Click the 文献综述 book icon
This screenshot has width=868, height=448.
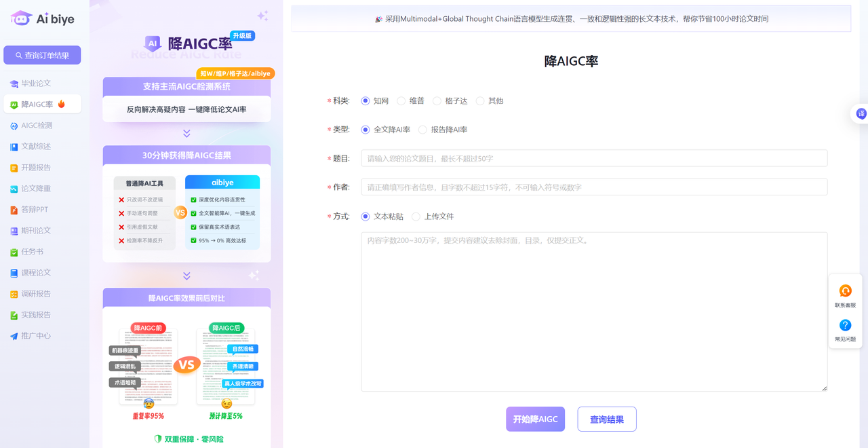(x=14, y=147)
